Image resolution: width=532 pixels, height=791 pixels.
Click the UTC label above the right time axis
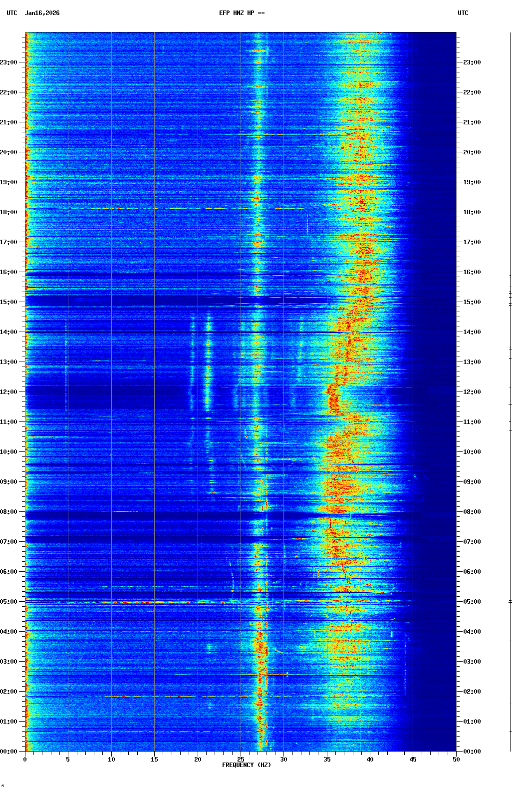[x=463, y=13]
